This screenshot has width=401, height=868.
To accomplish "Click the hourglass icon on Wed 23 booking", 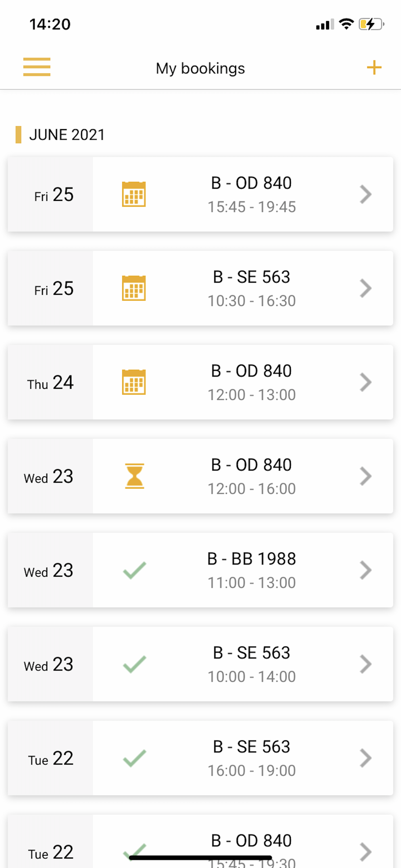I will click(x=135, y=476).
